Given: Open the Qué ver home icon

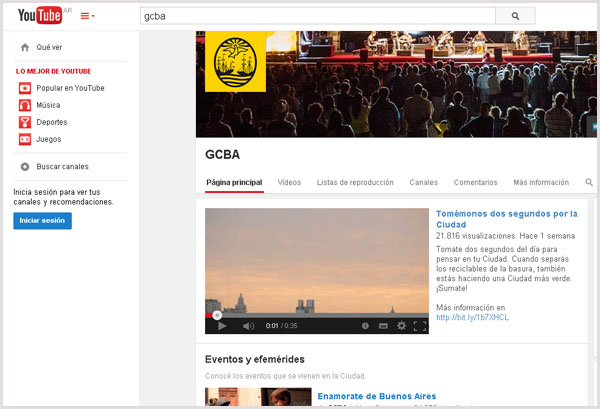Looking at the screenshot, I should click(x=25, y=47).
